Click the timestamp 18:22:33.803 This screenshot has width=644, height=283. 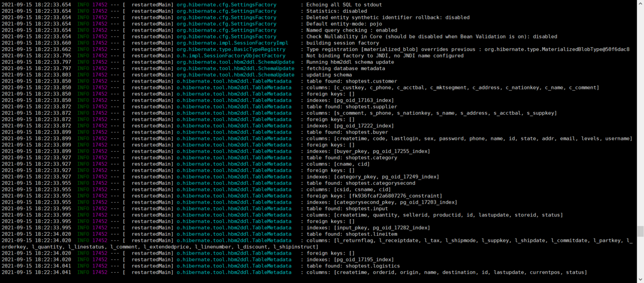pos(53,75)
